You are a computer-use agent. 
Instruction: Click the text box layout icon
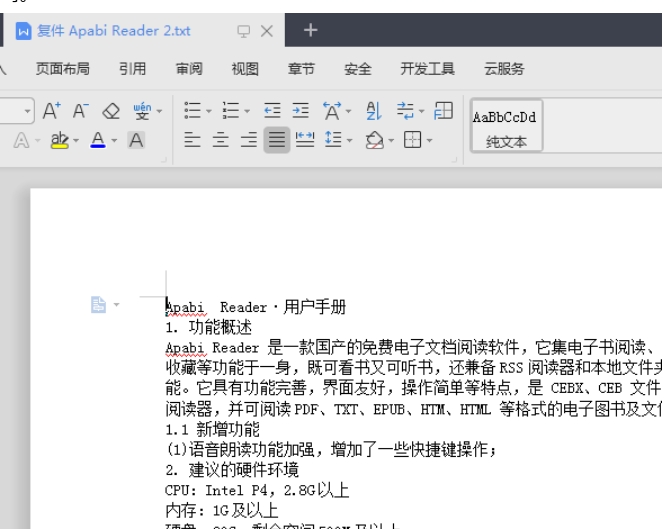tap(443, 111)
